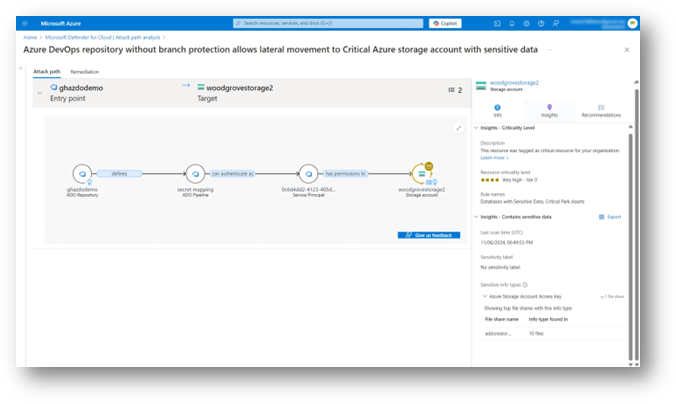Click the rule names text
The width and height of the screenshot is (676, 404).
pos(532,201)
